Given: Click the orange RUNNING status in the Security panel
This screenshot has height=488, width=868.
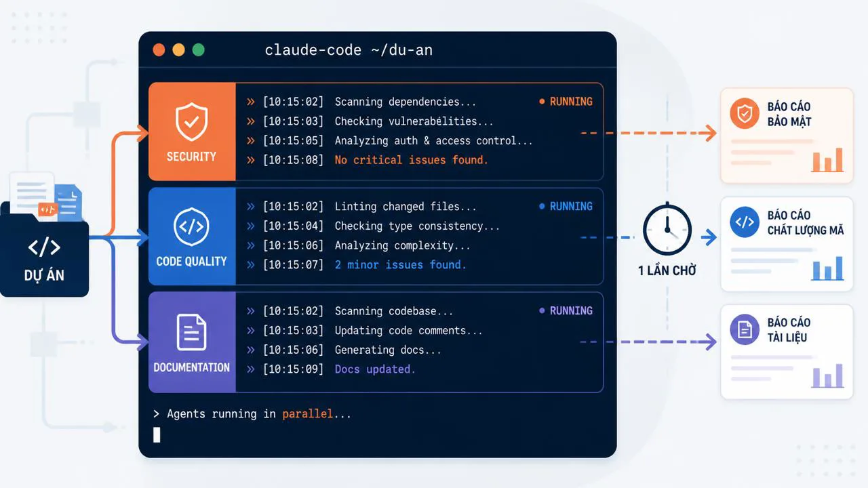Looking at the screenshot, I should coord(566,102).
